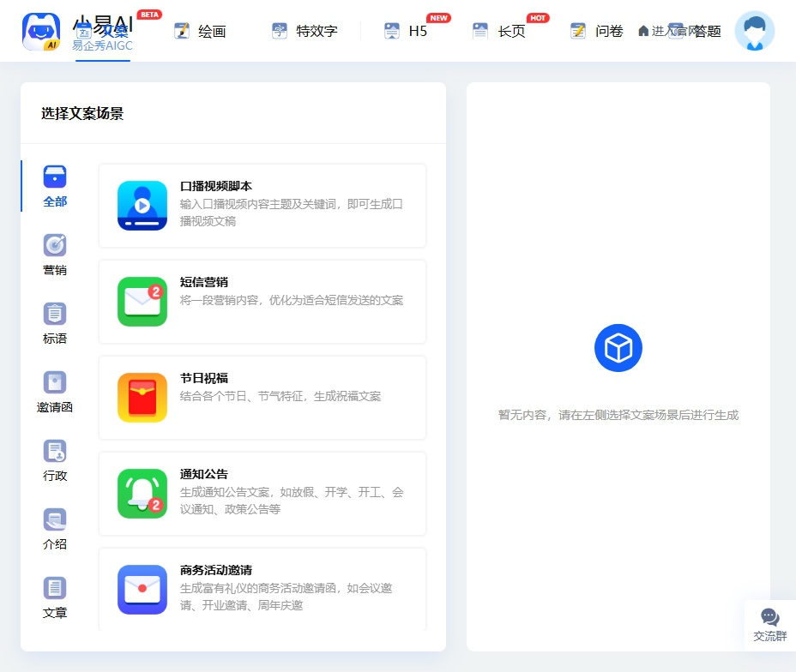Open the 文章 article category
This screenshot has width=796, height=672.
coord(54,597)
